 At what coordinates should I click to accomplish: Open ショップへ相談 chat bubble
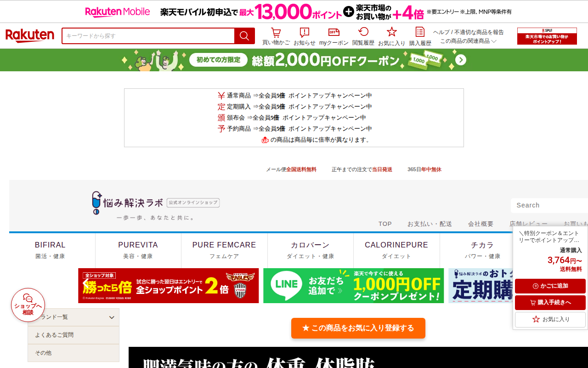coord(28,305)
